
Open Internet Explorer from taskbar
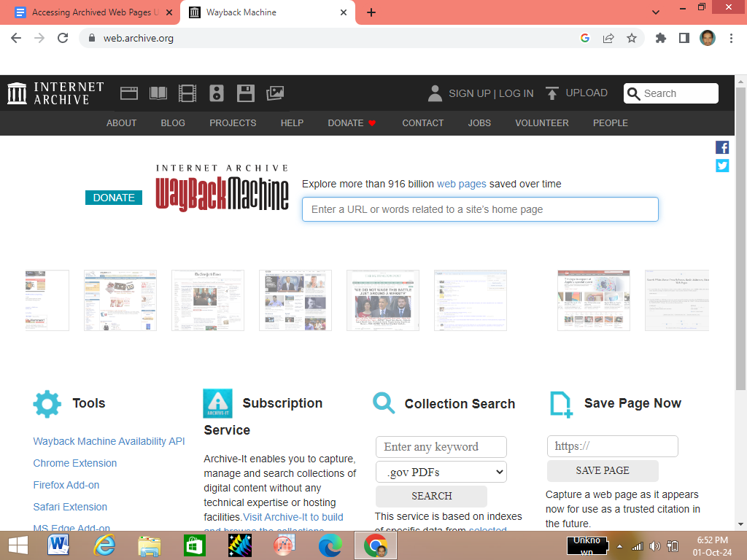[104, 545]
